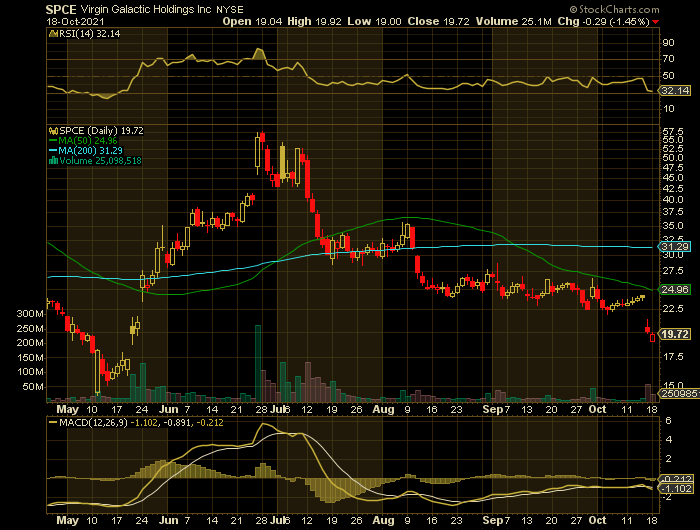
Task: Click the NYSE exchange label
Action: point(230,10)
